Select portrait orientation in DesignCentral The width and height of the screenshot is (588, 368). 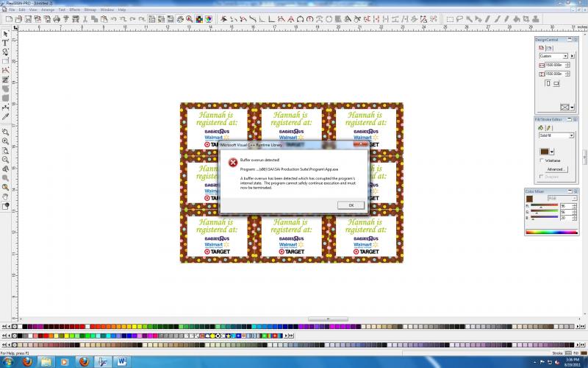click(548, 83)
